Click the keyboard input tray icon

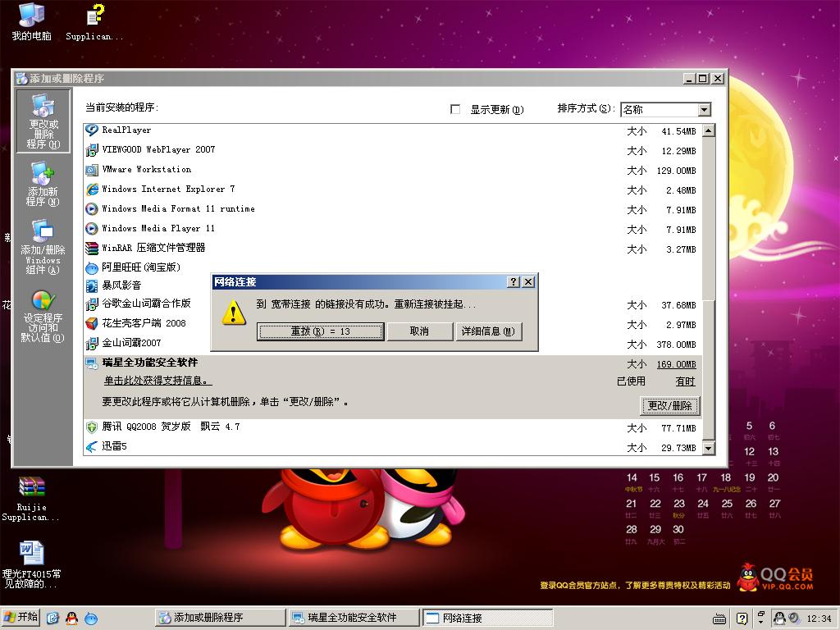(x=719, y=619)
